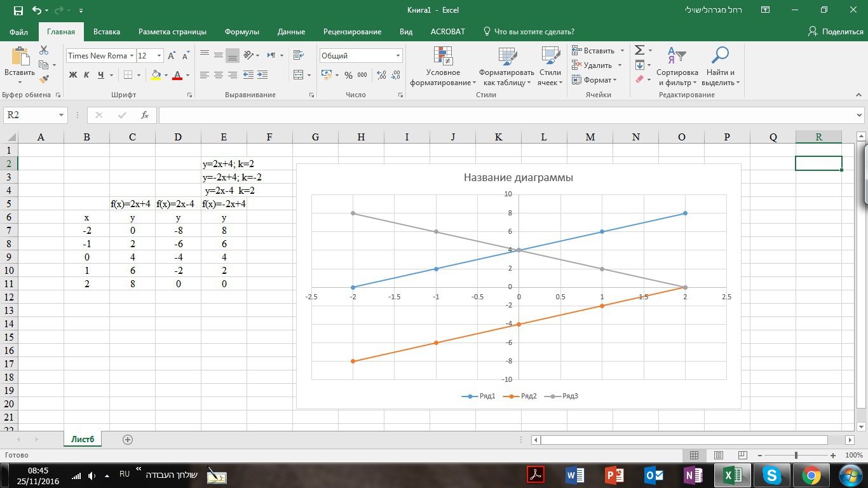Toggle italic formatting (К)
The image size is (868, 488).
pos(87,75)
